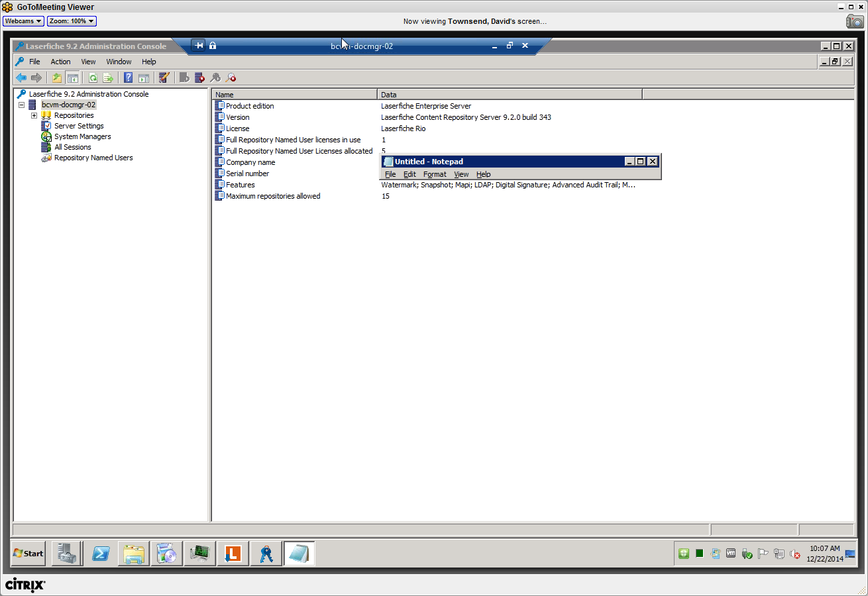Image resolution: width=868 pixels, height=596 pixels.
Task: Click the muted speaker tray icon
Action: pyautogui.click(x=794, y=554)
